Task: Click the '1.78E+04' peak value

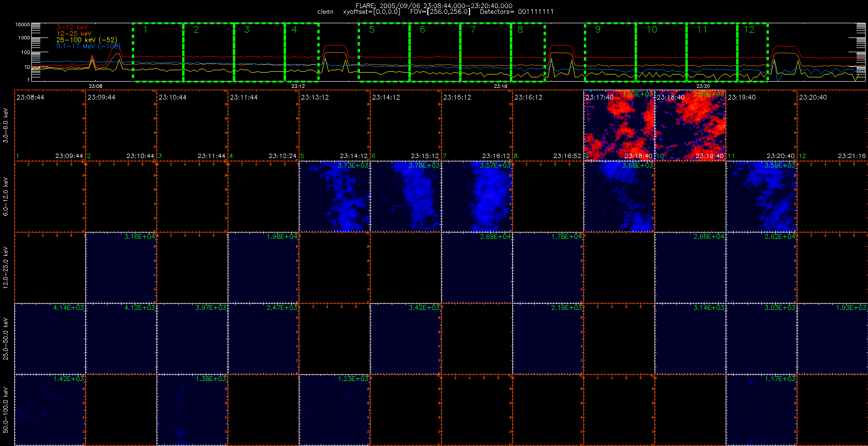Action: 566,236
